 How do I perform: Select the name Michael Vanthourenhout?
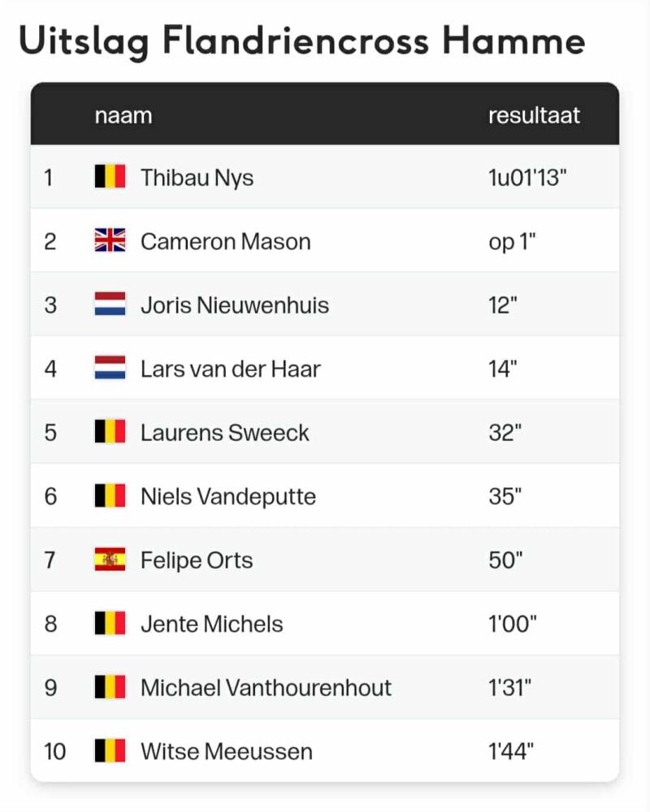point(266,688)
